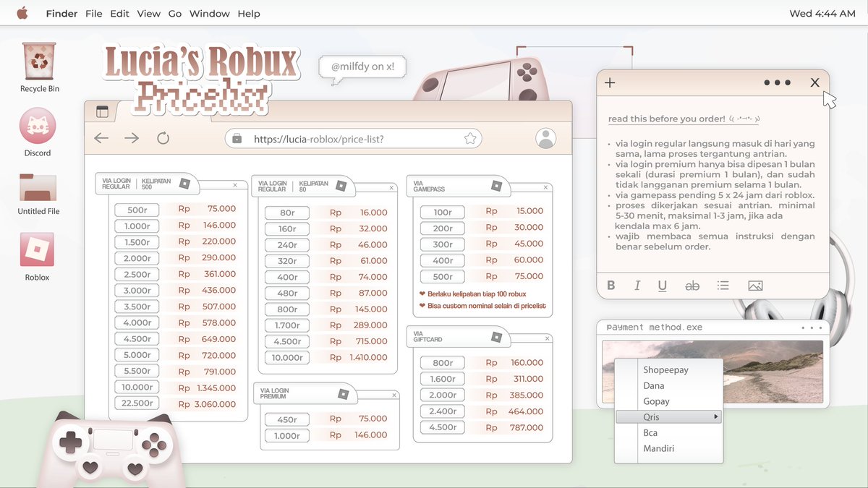Click the 450r premium amount button

[x=287, y=419]
